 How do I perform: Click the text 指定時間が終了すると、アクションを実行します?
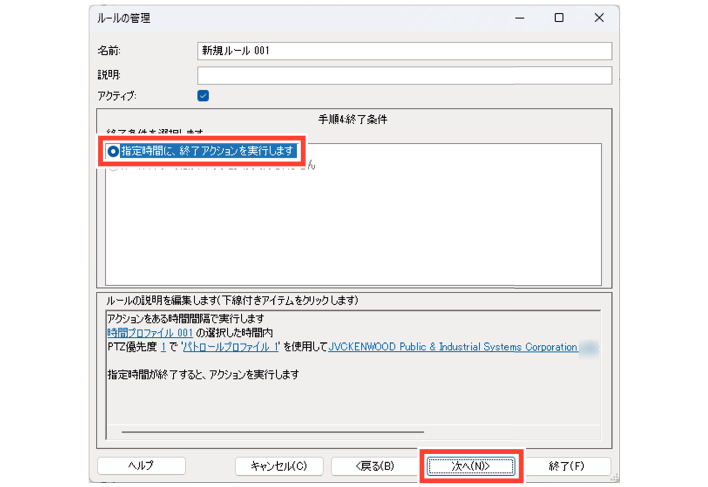click(x=203, y=375)
